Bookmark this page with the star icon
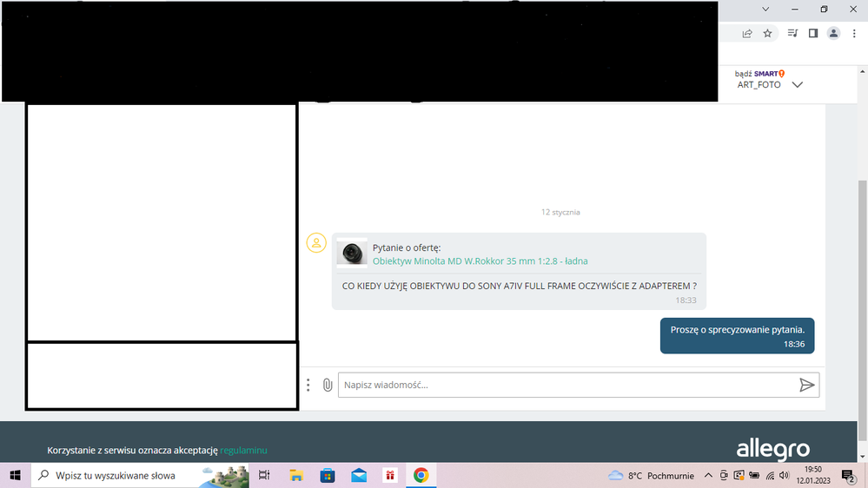 coord(768,34)
